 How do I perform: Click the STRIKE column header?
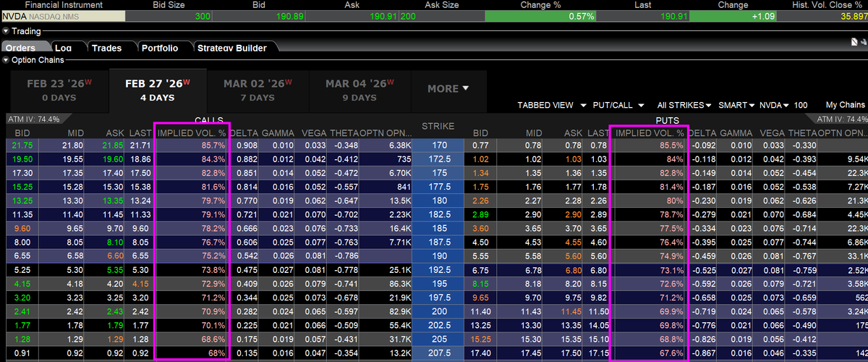[438, 127]
